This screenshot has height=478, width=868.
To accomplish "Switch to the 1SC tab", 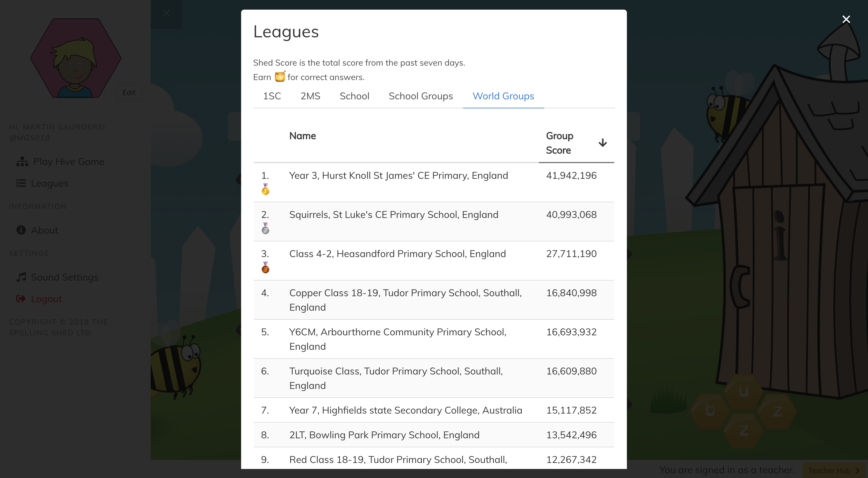I will [272, 96].
